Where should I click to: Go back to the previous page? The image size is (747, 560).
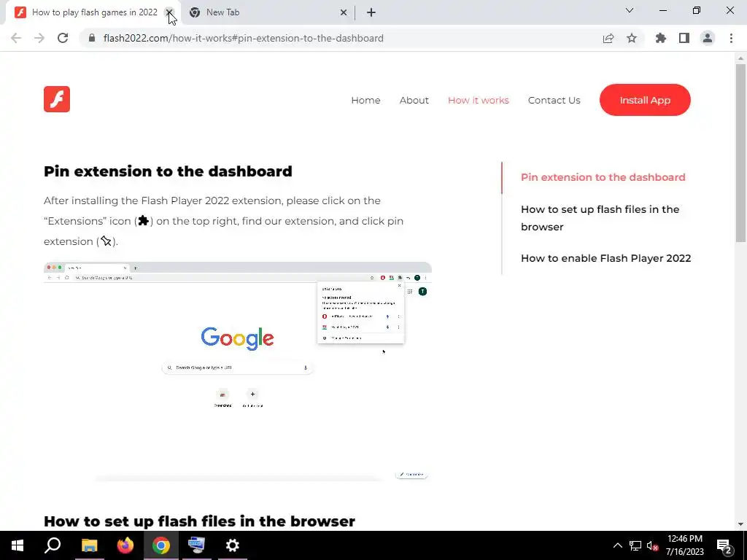coord(16,38)
